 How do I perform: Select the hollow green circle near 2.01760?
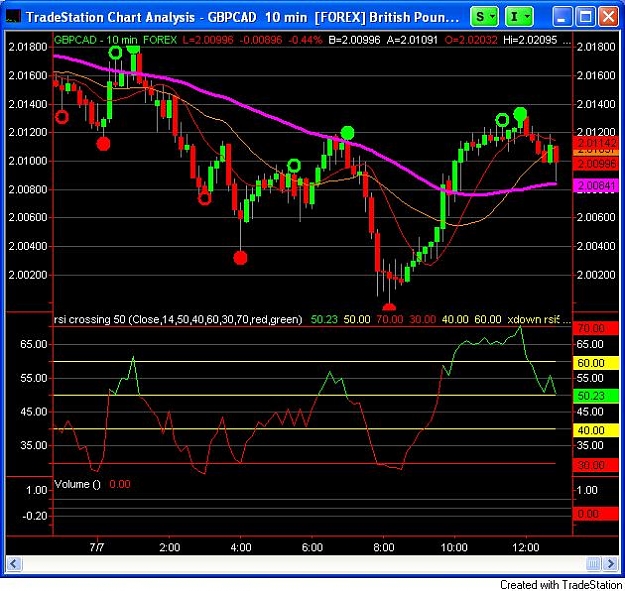115,52
